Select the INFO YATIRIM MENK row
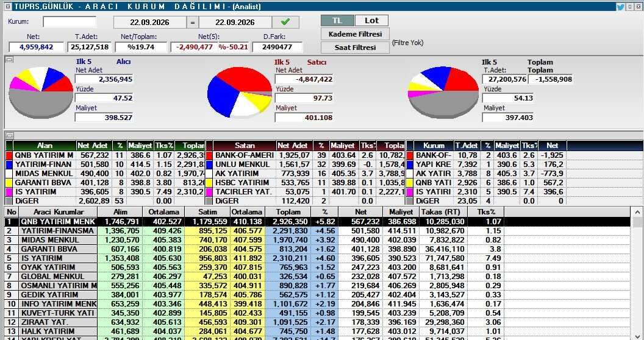This screenshot has width=644, height=340. click(x=318, y=304)
